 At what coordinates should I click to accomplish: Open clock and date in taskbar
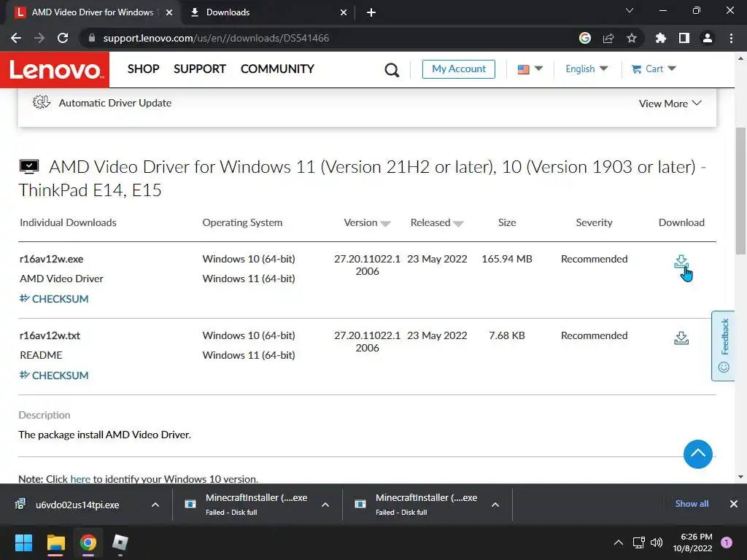(x=692, y=542)
